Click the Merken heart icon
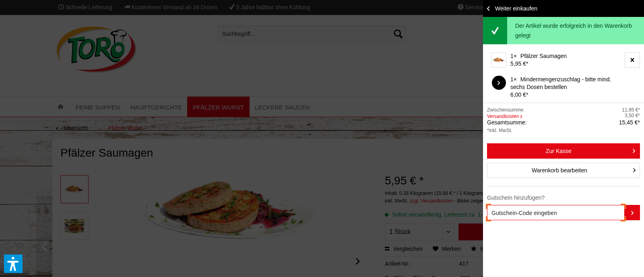 click(x=436, y=249)
